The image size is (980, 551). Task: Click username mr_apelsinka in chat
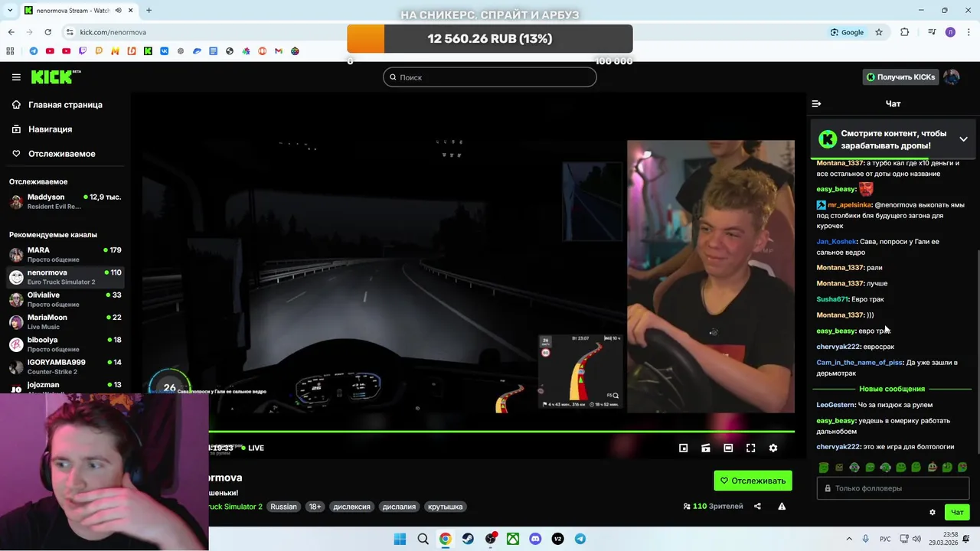850,205
